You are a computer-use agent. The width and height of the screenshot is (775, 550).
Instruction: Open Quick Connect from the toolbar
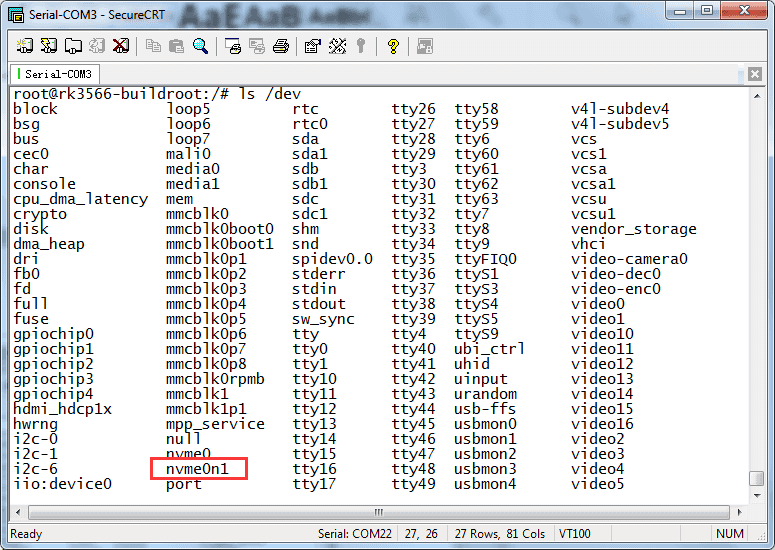(x=49, y=46)
